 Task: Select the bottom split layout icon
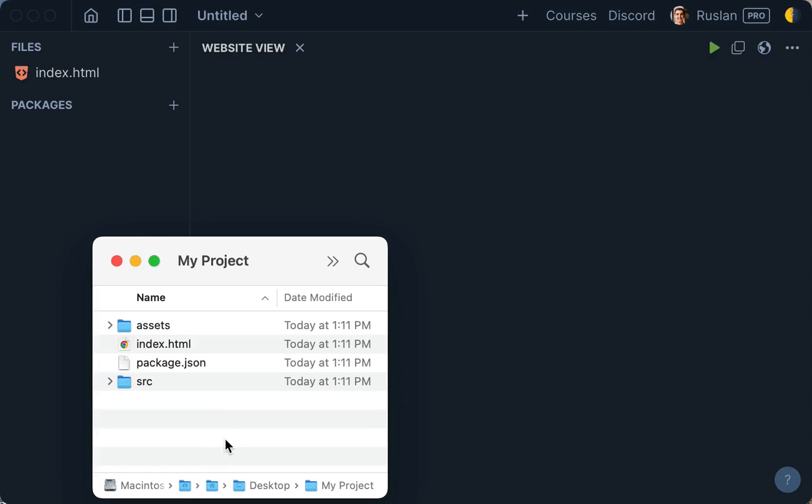click(147, 16)
